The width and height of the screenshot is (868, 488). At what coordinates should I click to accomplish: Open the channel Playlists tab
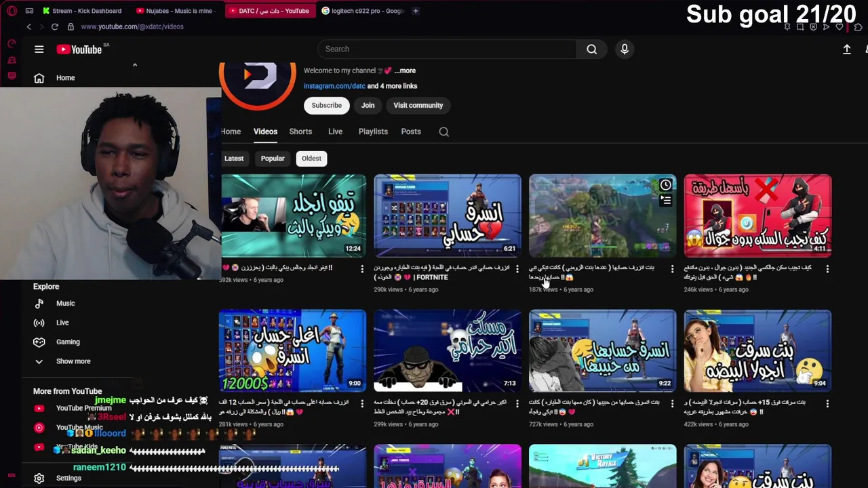[373, 131]
